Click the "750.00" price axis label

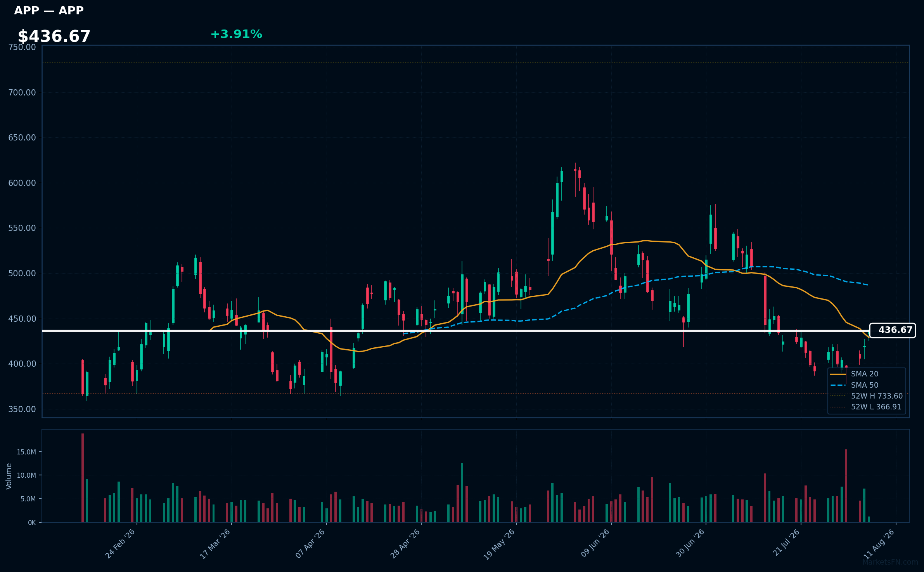click(22, 47)
